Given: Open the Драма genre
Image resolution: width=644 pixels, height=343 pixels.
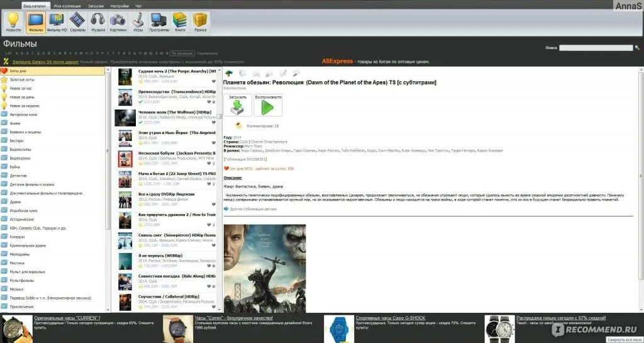Looking at the screenshot, I should (53, 201).
